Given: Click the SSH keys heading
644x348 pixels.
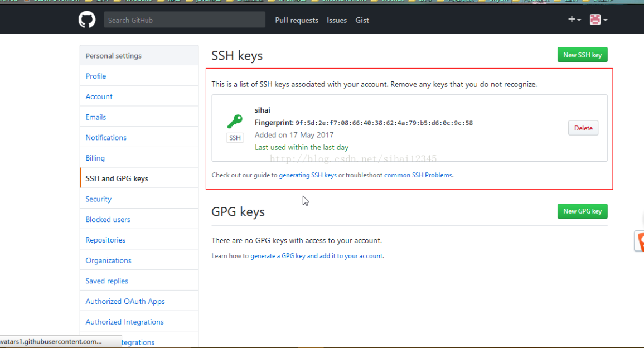Looking at the screenshot, I should click(x=237, y=55).
